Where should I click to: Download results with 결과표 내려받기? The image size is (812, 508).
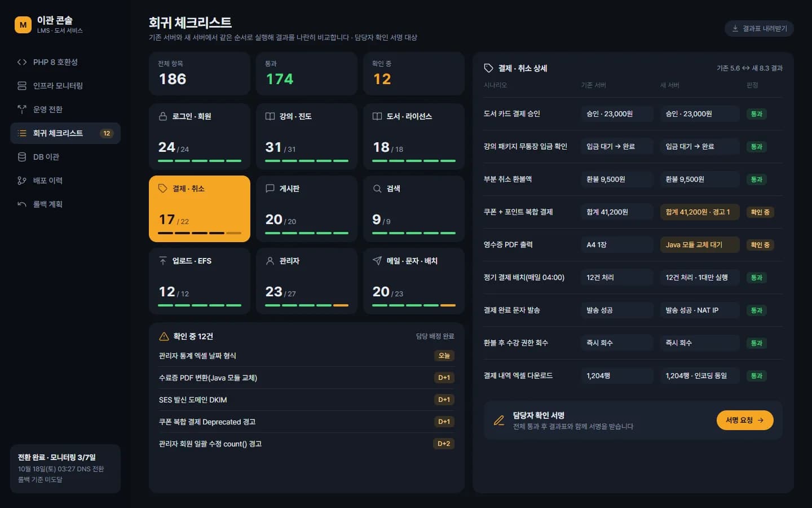point(759,29)
